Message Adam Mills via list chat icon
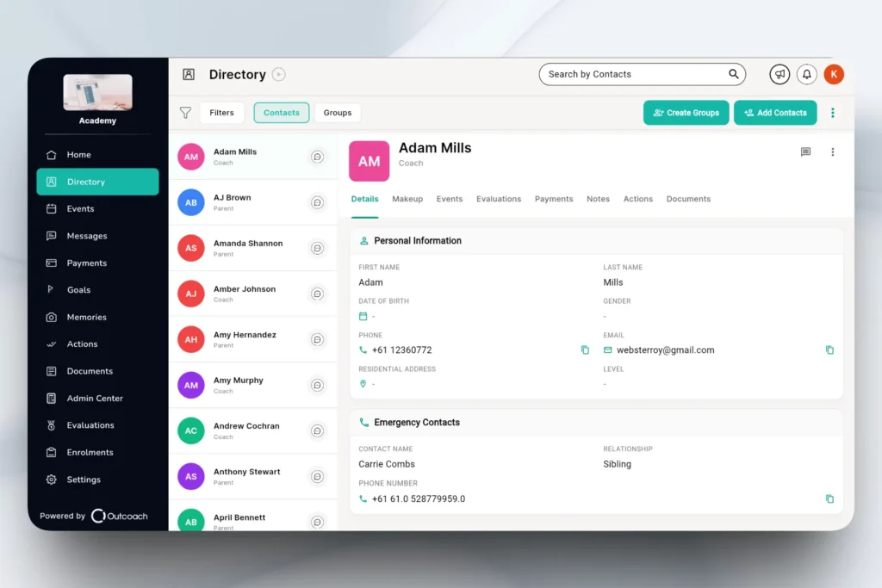This screenshot has width=882, height=588. tap(317, 157)
